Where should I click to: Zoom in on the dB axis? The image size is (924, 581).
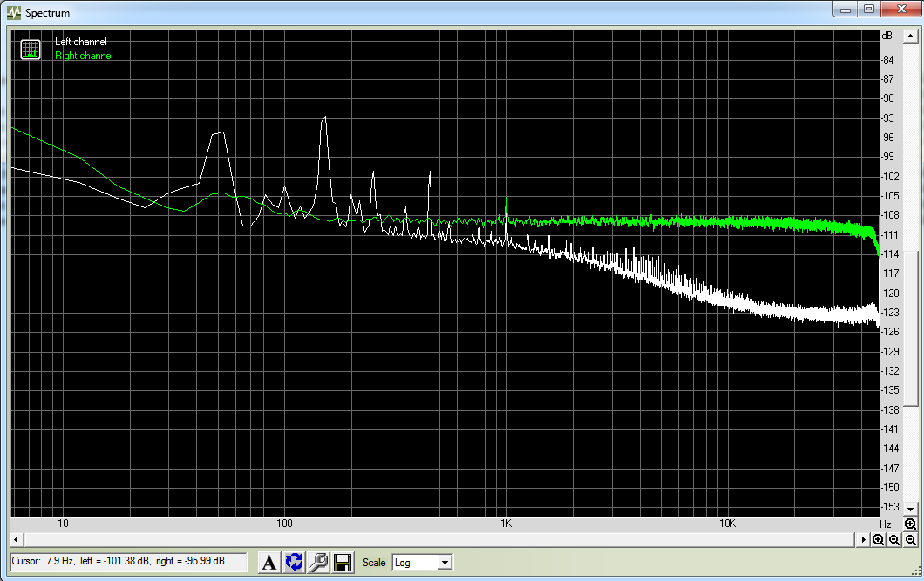click(x=910, y=524)
